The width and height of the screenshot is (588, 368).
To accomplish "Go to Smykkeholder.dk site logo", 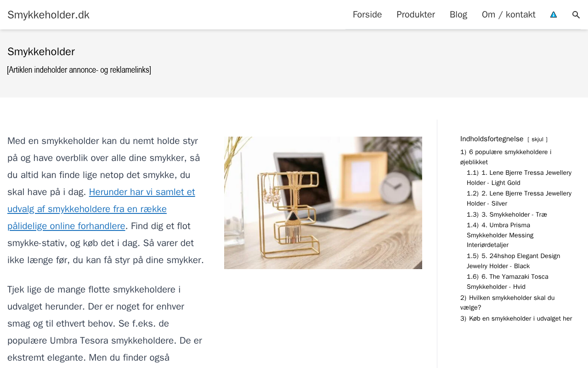I will pyautogui.click(x=48, y=15).
